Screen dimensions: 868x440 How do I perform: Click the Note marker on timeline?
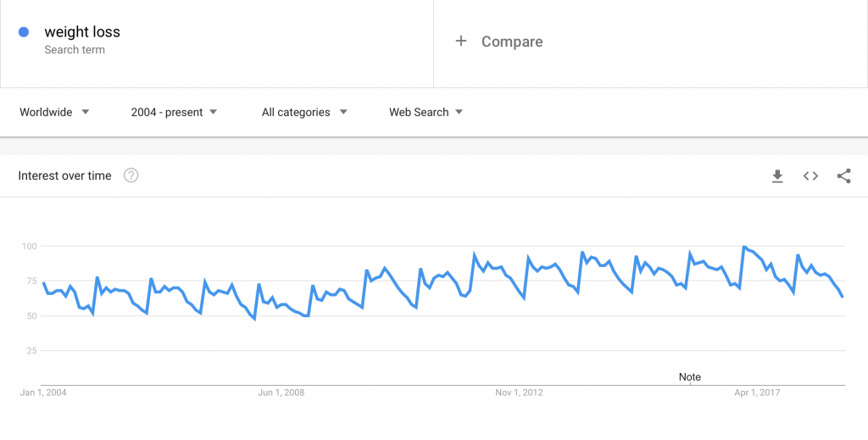(690, 377)
